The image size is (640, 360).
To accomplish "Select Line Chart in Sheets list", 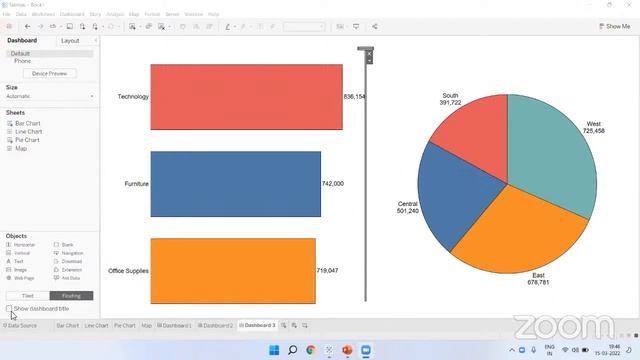I will [x=24, y=131].
